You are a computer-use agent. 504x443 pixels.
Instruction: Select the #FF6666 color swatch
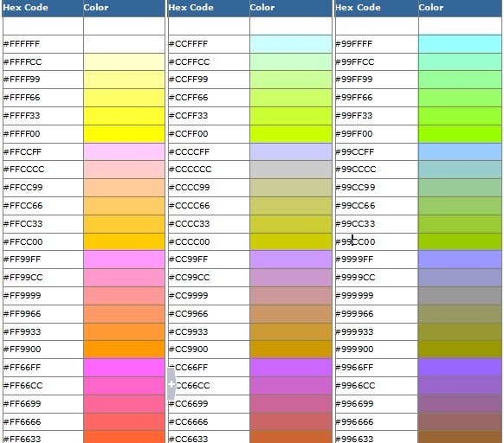(x=124, y=421)
